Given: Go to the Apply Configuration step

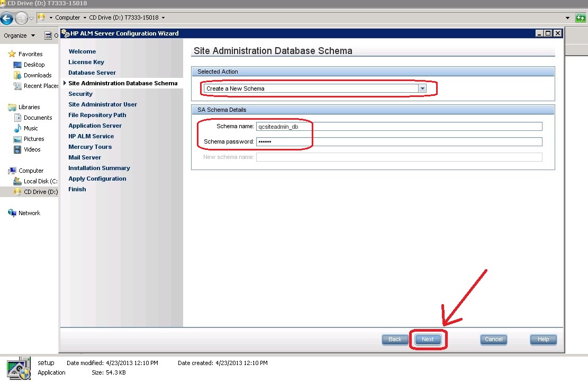Looking at the screenshot, I should point(97,179).
